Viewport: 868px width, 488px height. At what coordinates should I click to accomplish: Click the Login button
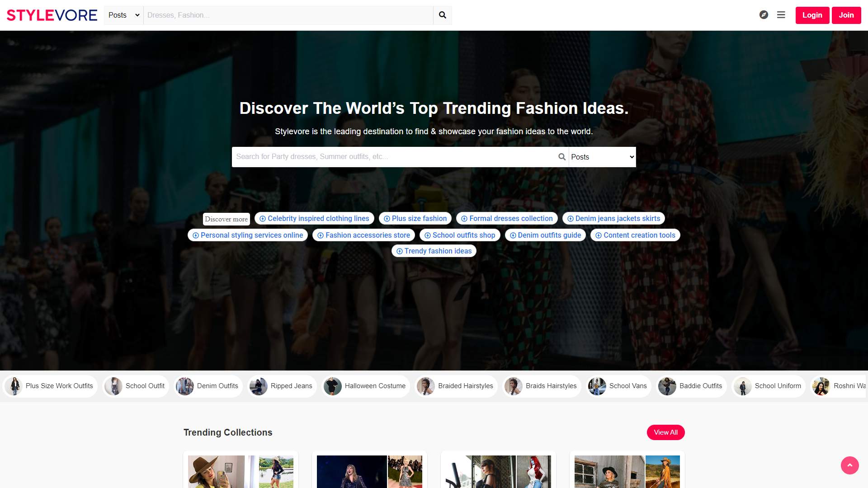tap(812, 15)
